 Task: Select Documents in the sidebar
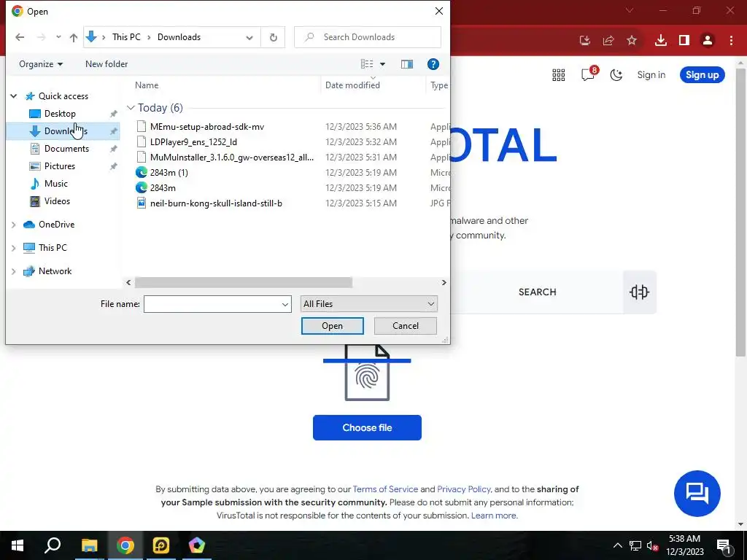(66, 149)
